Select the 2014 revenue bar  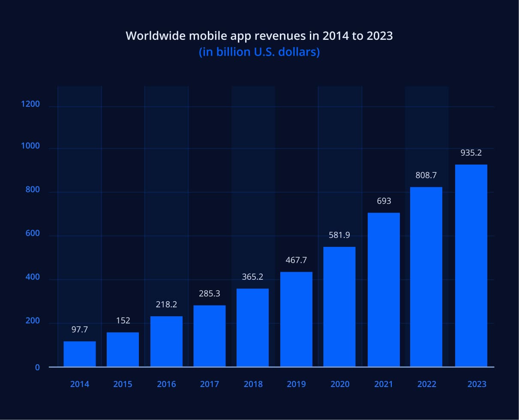(79, 354)
